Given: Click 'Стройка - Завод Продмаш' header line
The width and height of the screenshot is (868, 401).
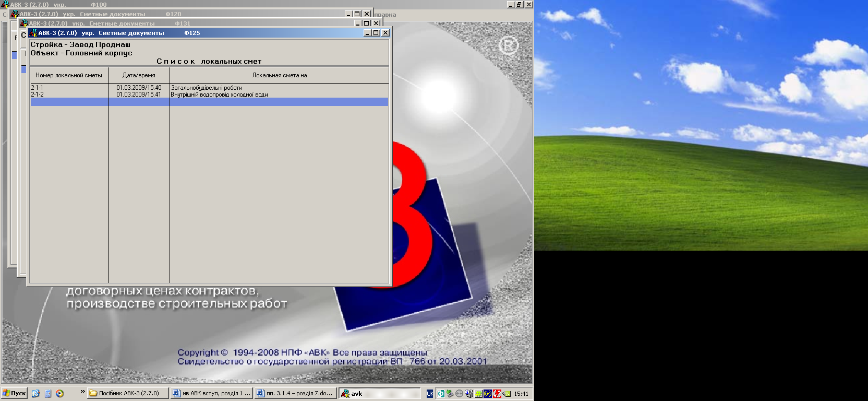Looking at the screenshot, I should coord(80,44).
